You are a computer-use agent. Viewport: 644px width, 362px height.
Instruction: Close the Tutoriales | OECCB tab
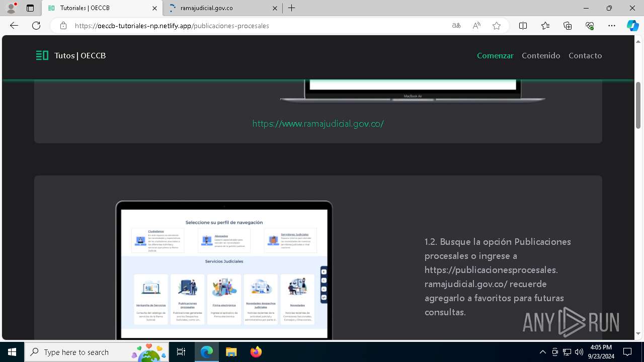[x=155, y=8]
